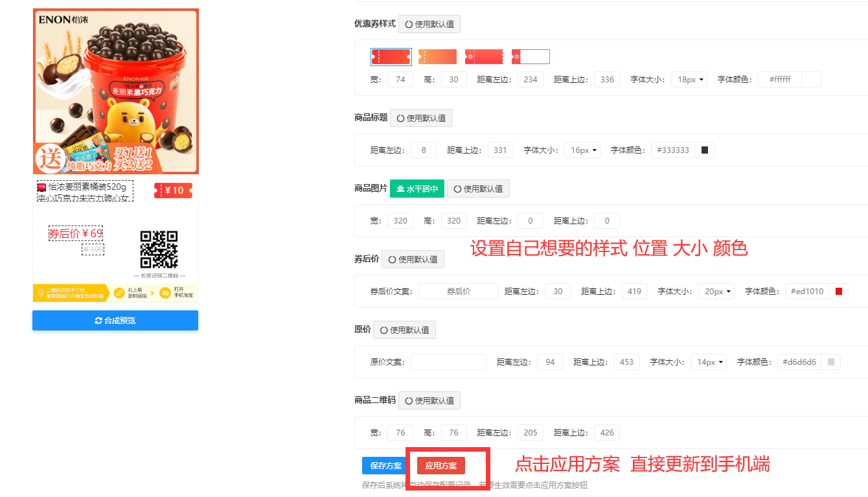Click coupon top distance field 336

click(607, 80)
